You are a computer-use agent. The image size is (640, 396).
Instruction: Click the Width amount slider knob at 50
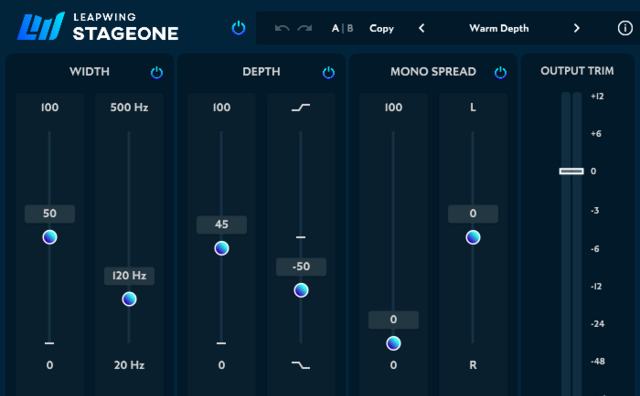tap(50, 237)
